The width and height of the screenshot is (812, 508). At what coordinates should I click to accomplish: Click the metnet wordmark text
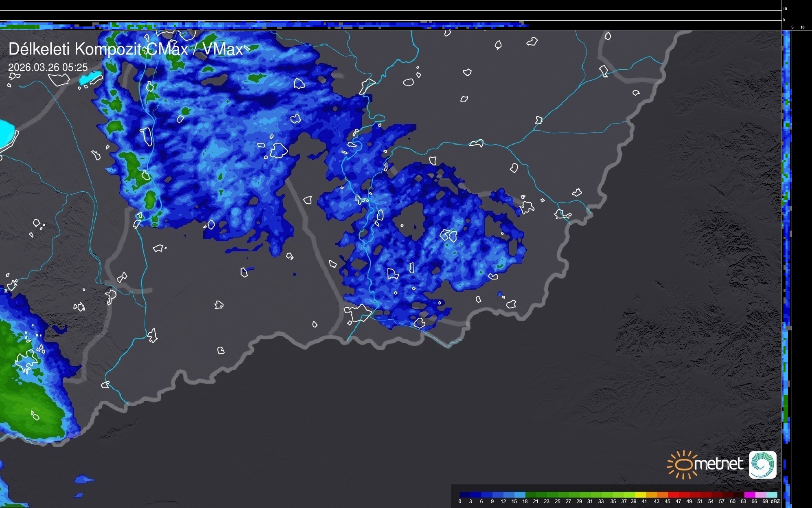[718, 464]
